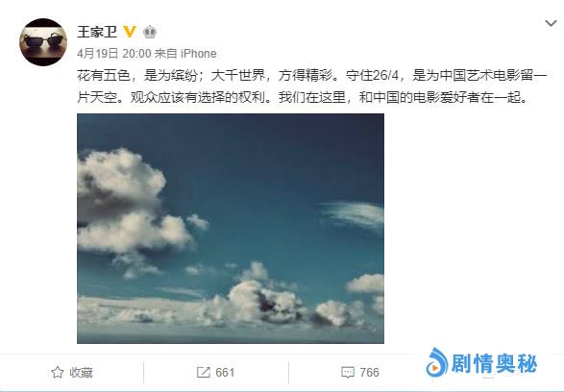Open the 4月19日 20:00 timestamp link
The width and height of the screenshot is (564, 392).
[x=114, y=54]
